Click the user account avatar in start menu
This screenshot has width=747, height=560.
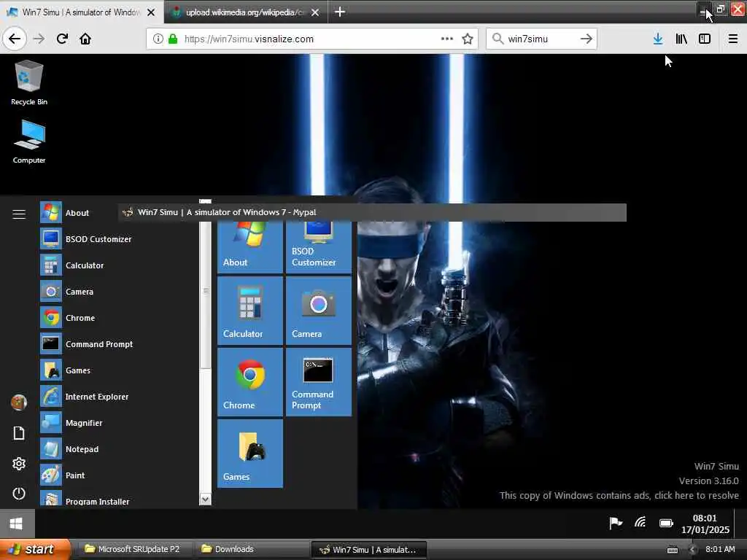click(19, 402)
